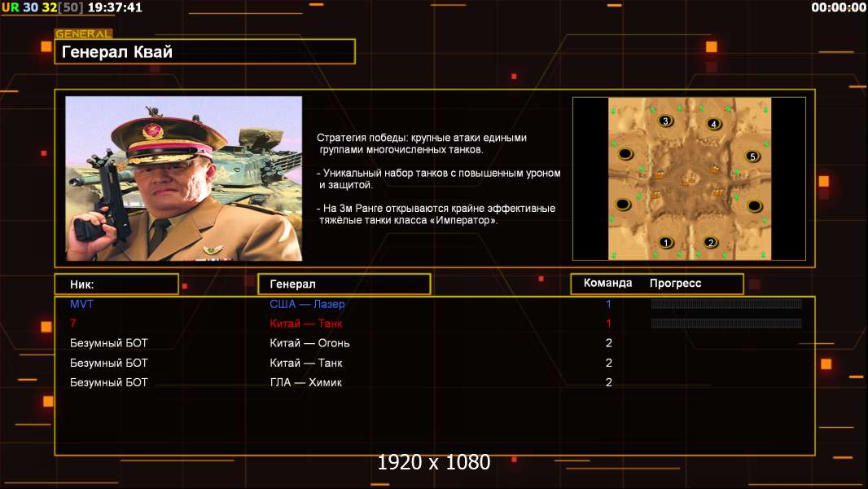
Task: Click the Генерал column header
Action: (344, 284)
